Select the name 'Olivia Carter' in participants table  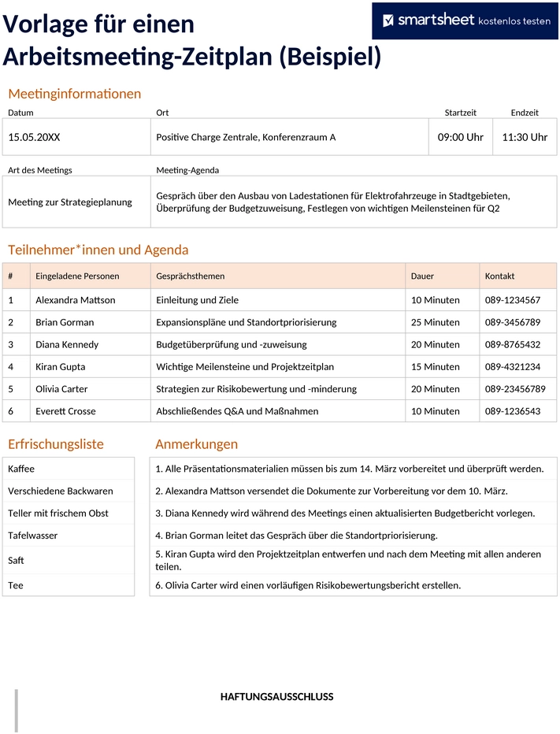61,389
